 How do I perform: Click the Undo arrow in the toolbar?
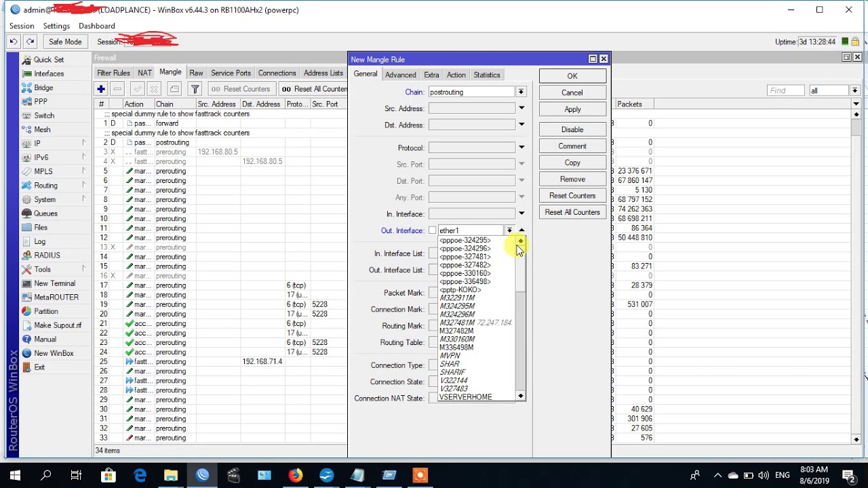point(13,41)
